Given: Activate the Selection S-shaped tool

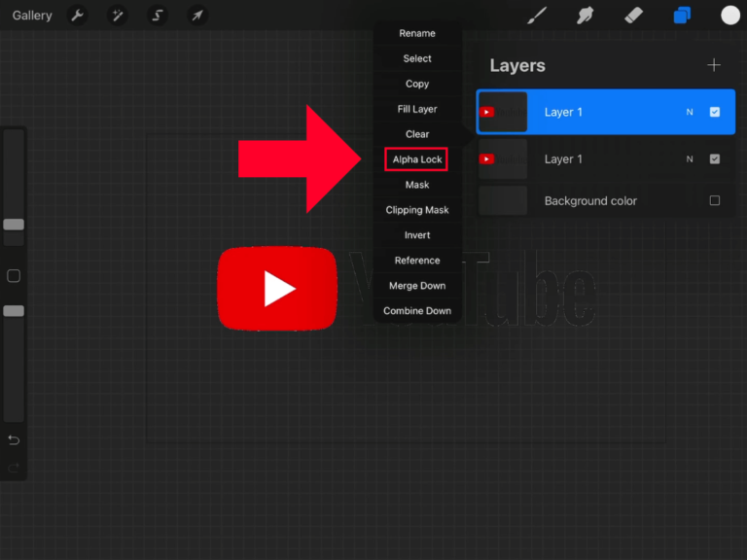Looking at the screenshot, I should [158, 16].
